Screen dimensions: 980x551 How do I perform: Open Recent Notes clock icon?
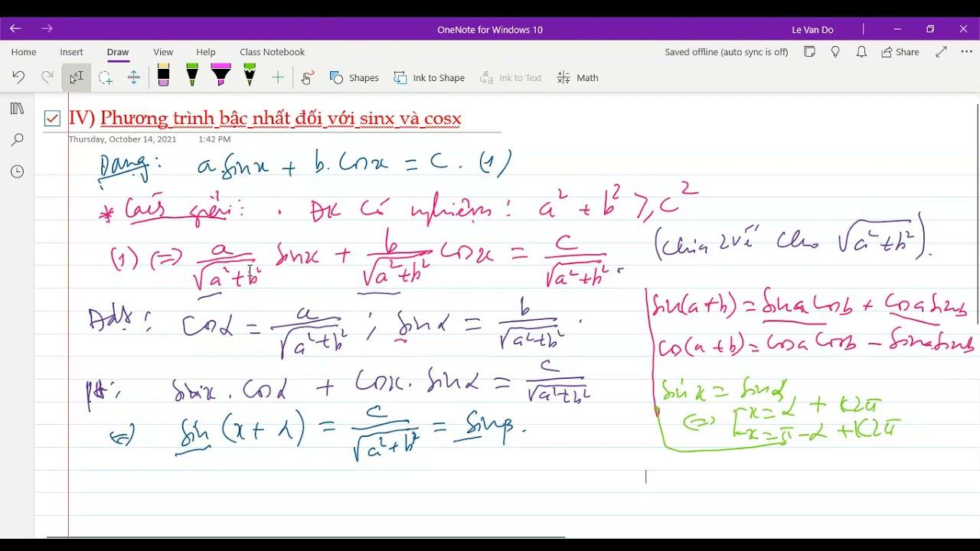tap(17, 171)
